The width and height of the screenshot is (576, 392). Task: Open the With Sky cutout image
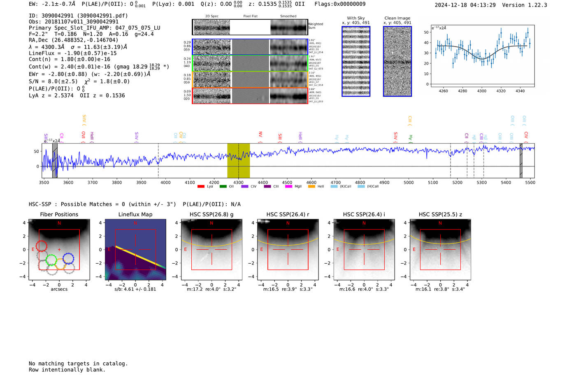pyautogui.click(x=356, y=61)
